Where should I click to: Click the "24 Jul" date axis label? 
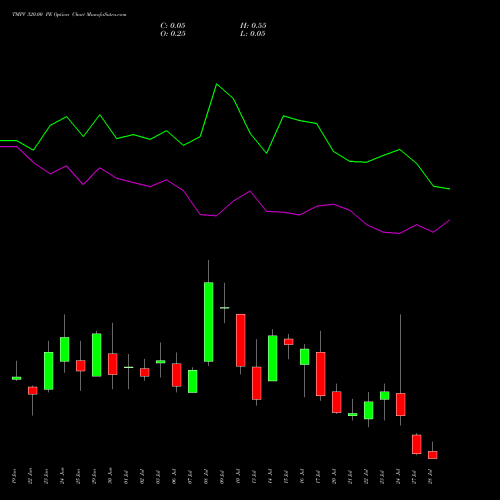point(398,477)
